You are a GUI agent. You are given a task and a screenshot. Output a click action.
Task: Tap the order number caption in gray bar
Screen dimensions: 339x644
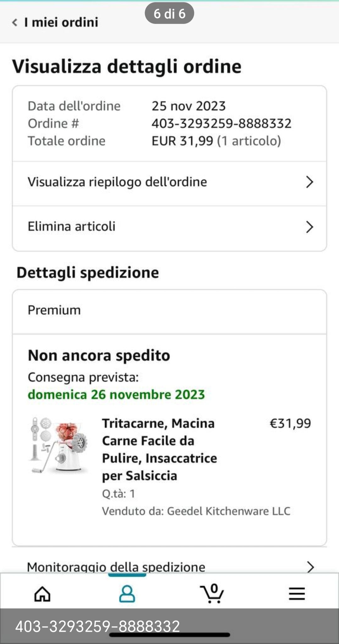(x=97, y=626)
